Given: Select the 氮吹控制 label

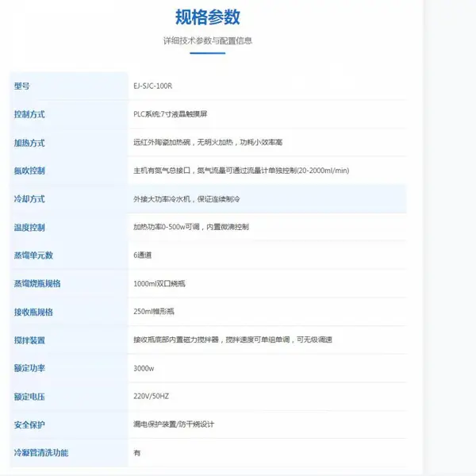Looking at the screenshot, I should (x=29, y=171).
